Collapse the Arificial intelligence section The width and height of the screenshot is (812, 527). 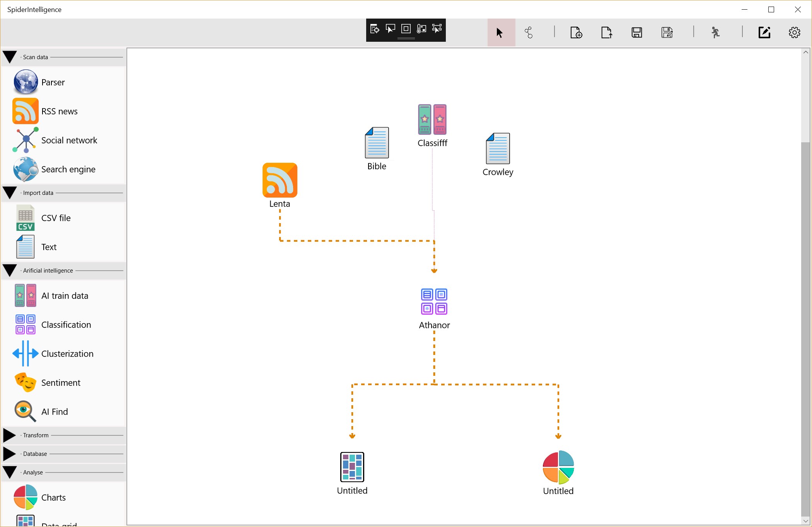point(10,271)
